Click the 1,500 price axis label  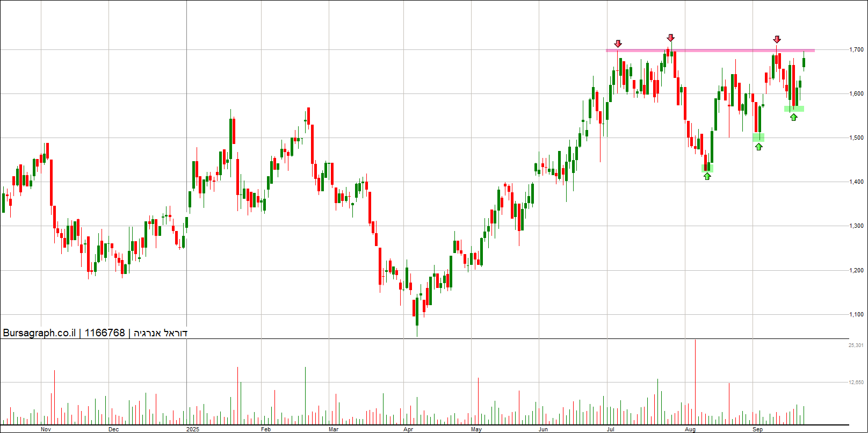856,138
